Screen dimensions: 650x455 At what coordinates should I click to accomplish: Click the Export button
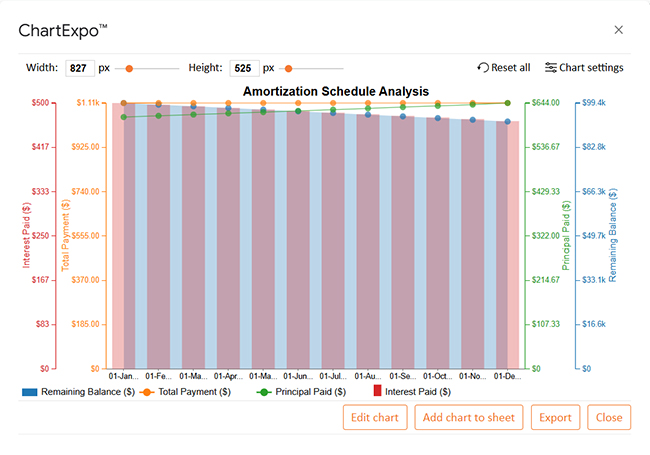pyautogui.click(x=555, y=417)
